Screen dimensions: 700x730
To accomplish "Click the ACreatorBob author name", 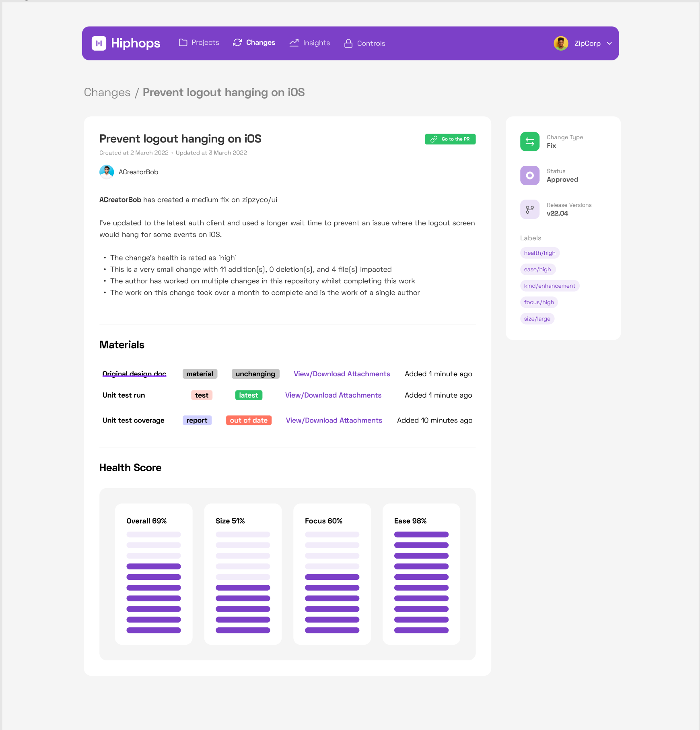I will [138, 172].
